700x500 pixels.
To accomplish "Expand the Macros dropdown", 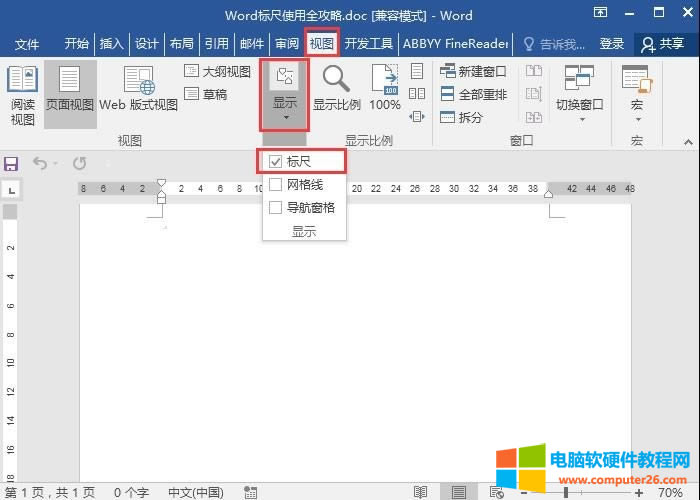I will tap(637, 95).
